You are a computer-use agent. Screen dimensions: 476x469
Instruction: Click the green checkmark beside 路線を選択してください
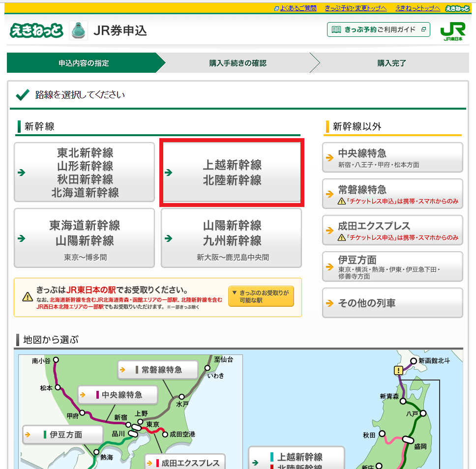click(x=23, y=95)
